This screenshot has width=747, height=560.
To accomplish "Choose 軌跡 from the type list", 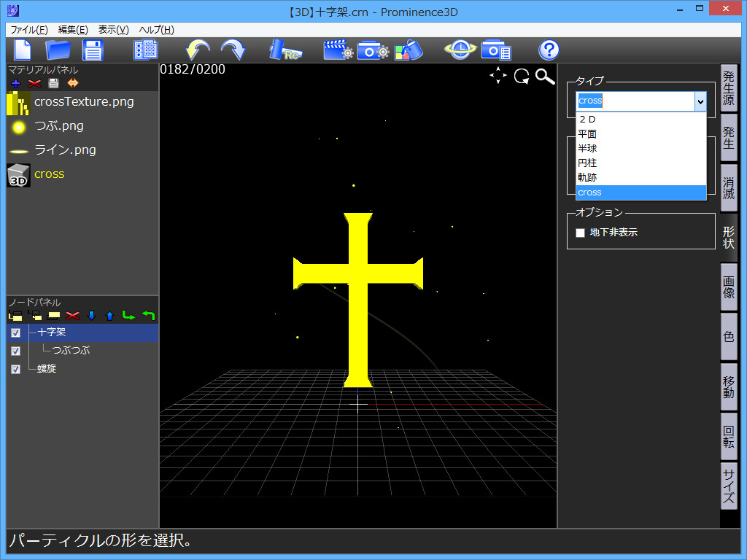I will click(641, 178).
